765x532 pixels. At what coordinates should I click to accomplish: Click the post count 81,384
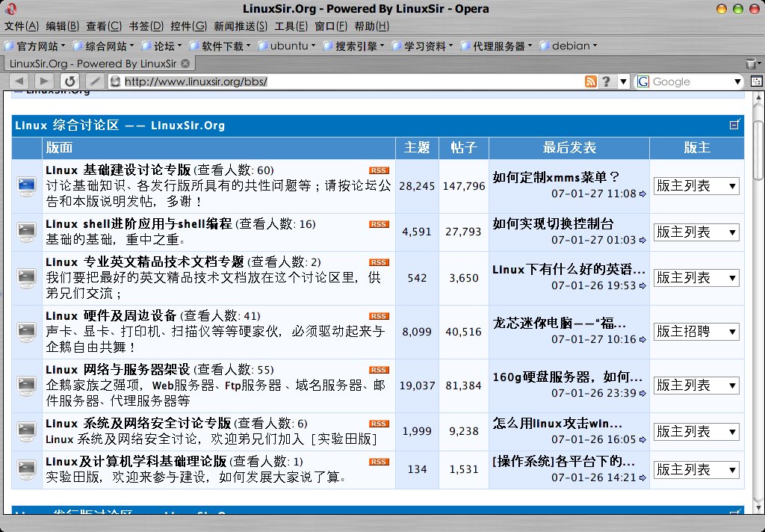tap(463, 386)
